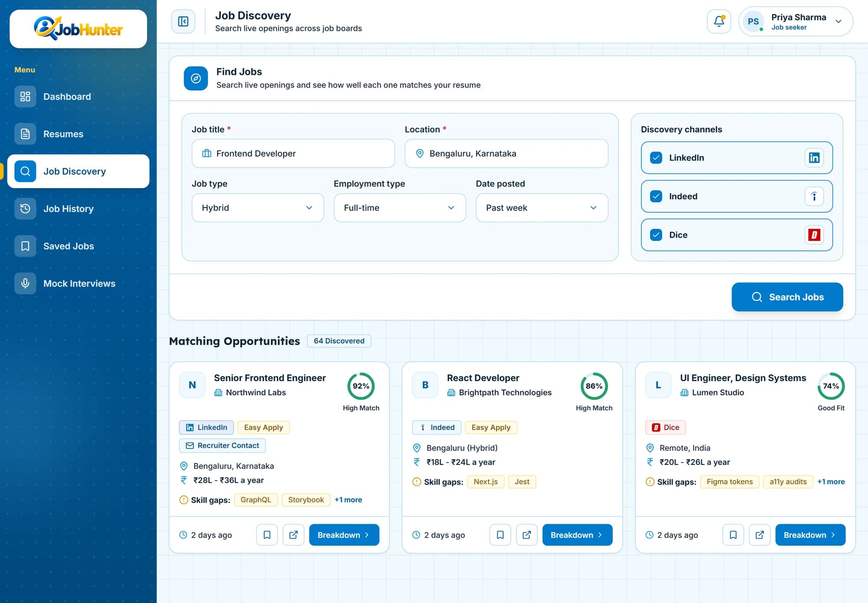Collapse the sidebar with the panel toggle icon
The width and height of the screenshot is (868, 603).
click(x=183, y=21)
